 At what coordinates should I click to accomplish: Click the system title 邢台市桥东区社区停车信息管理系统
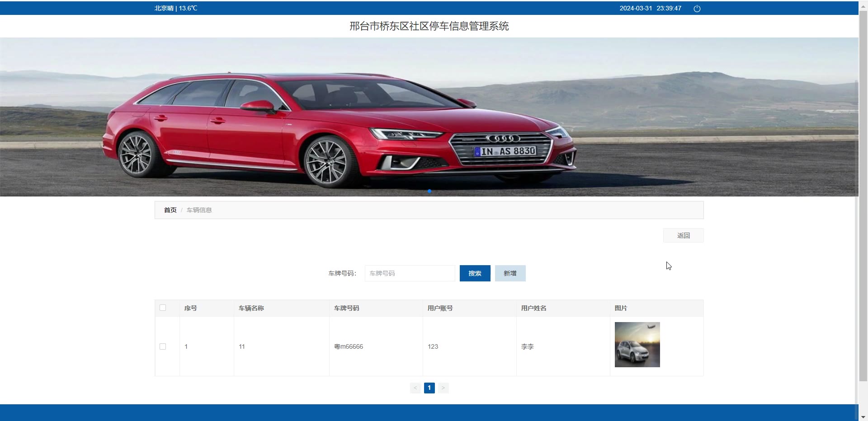pos(429,26)
